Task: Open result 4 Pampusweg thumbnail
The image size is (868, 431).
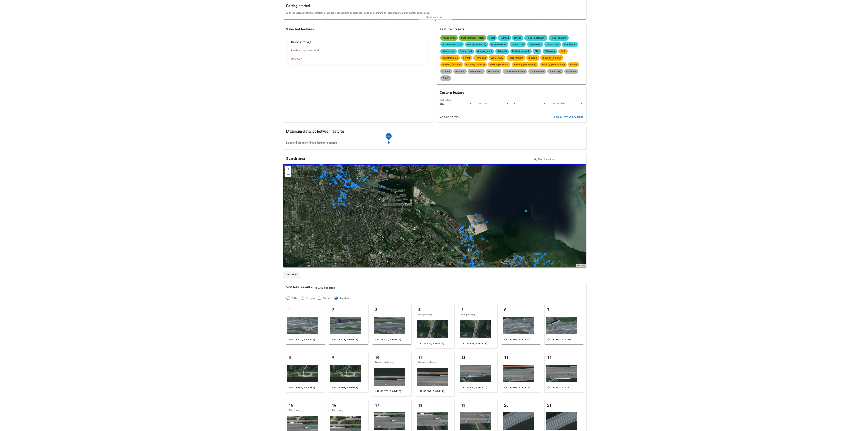Action: pyautogui.click(x=433, y=329)
